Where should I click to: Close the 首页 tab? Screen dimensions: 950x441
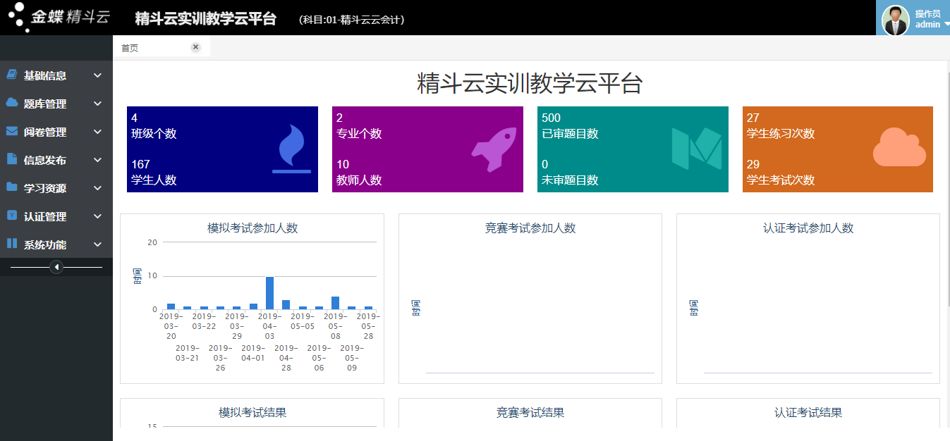tap(195, 47)
